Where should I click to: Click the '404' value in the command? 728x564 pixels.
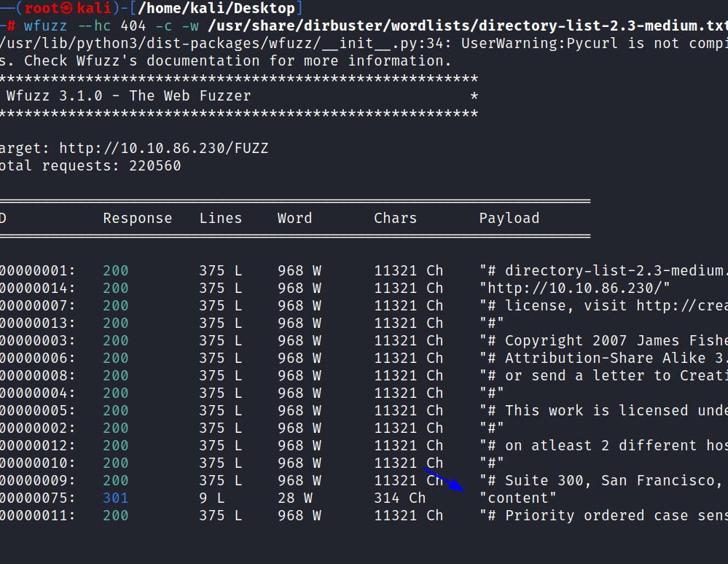point(133,26)
